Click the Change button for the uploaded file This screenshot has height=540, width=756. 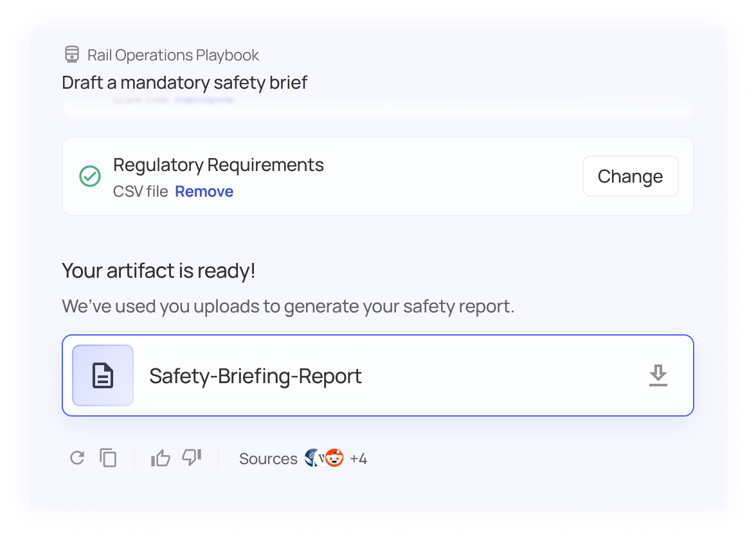click(x=630, y=176)
